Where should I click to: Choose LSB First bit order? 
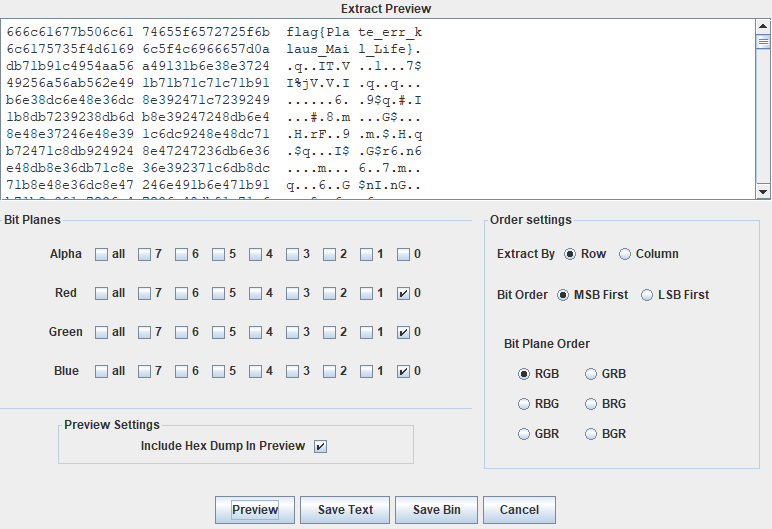tap(647, 295)
